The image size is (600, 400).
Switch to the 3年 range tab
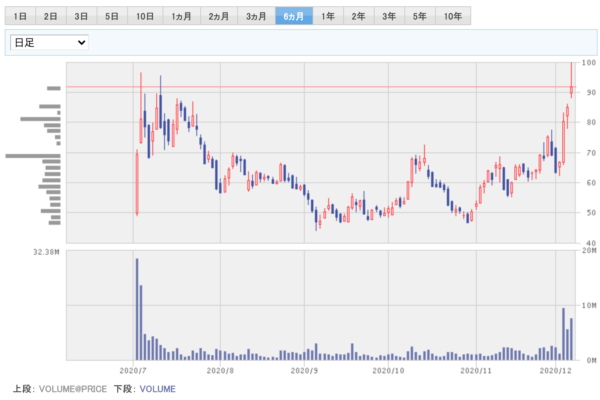coord(390,16)
